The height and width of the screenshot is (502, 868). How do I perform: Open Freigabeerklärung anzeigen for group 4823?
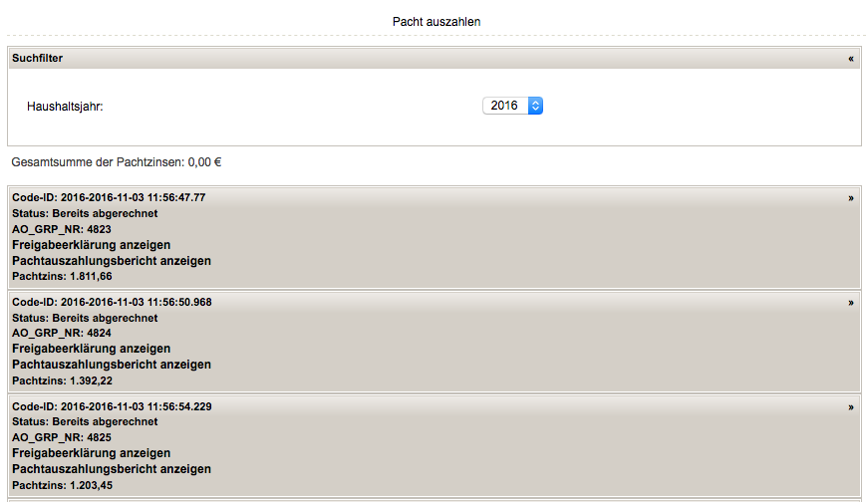click(x=91, y=245)
